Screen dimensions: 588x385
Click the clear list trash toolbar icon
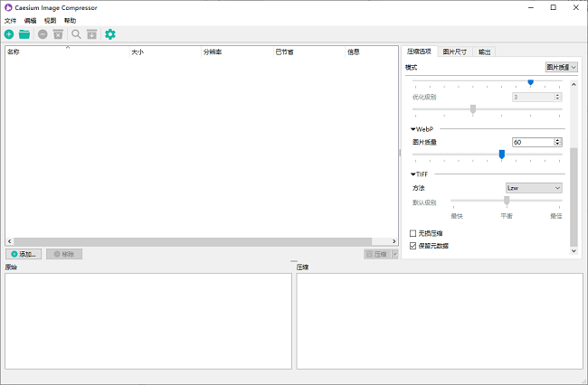tap(58, 34)
